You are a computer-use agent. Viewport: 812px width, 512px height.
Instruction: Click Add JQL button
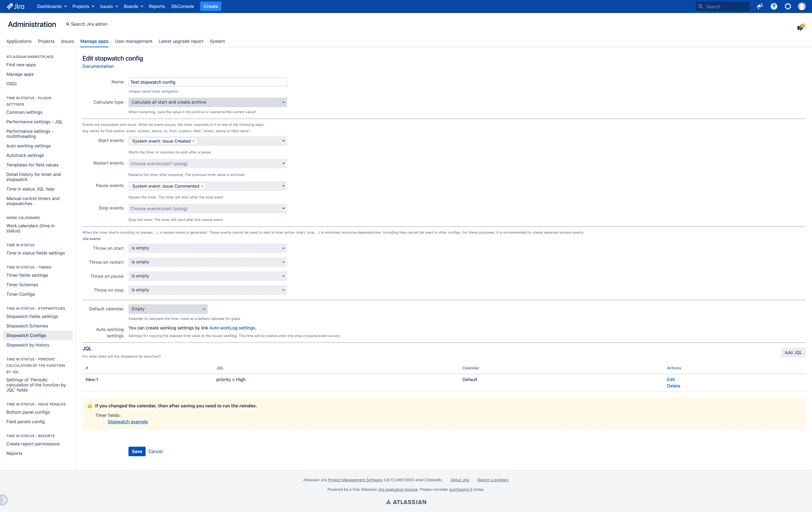(793, 353)
